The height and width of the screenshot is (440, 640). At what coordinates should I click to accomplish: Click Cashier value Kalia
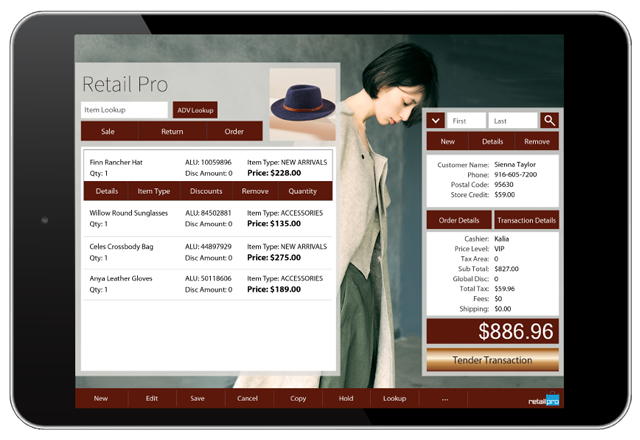[x=502, y=239]
